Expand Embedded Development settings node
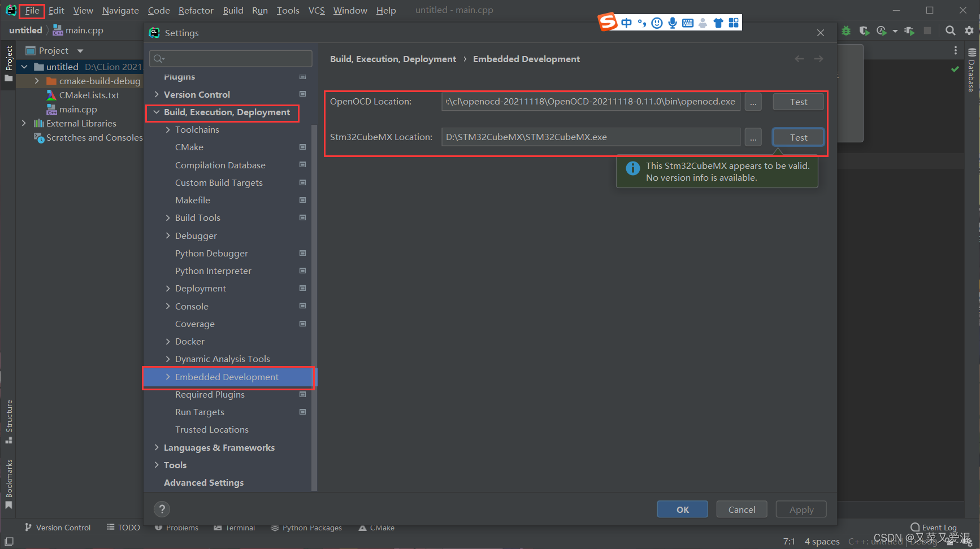Image resolution: width=980 pixels, height=549 pixels. tap(168, 377)
